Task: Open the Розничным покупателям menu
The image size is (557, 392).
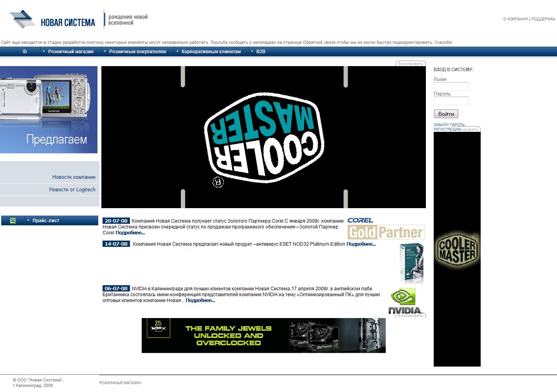Action: click(137, 52)
